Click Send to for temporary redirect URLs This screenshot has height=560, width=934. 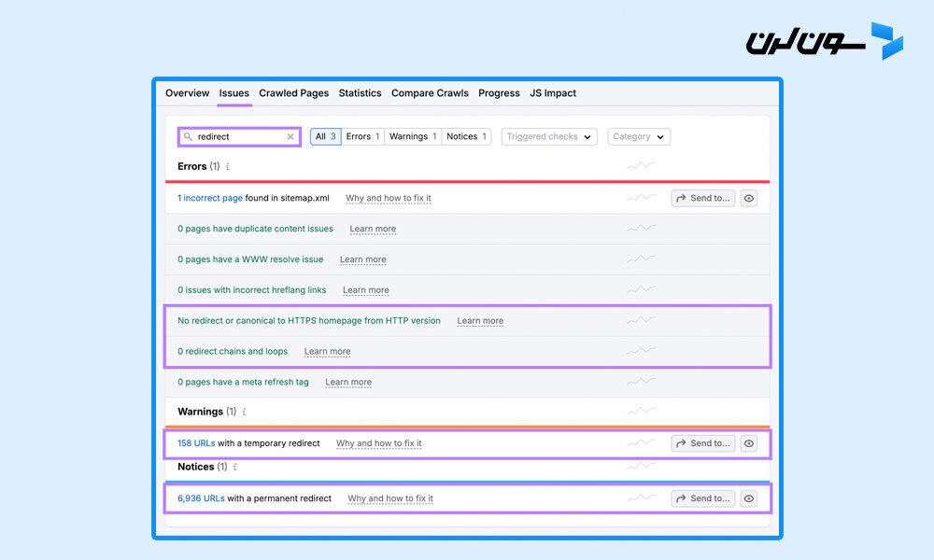703,443
